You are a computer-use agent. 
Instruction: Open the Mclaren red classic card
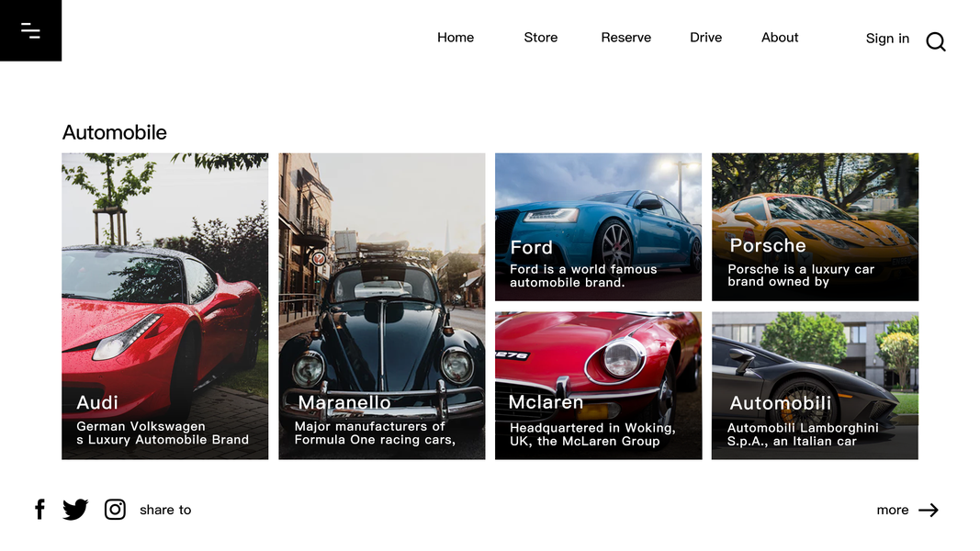coord(598,386)
